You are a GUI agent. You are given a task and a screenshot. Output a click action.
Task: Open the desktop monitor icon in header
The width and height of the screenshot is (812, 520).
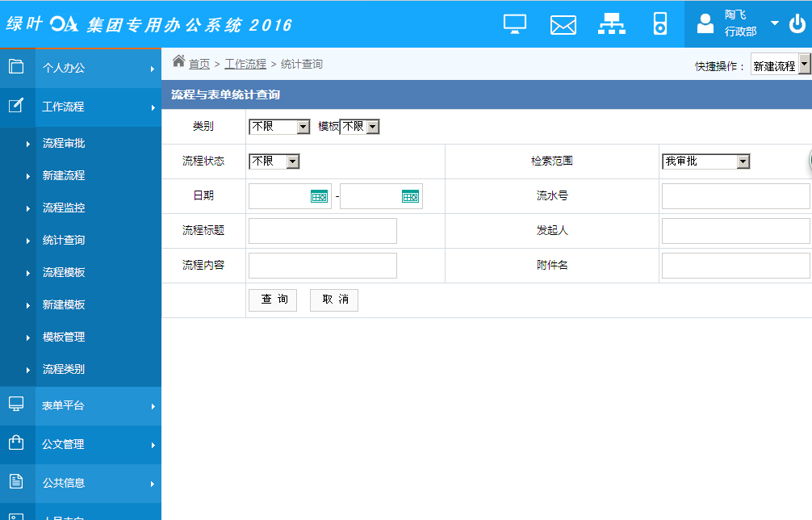click(x=515, y=24)
